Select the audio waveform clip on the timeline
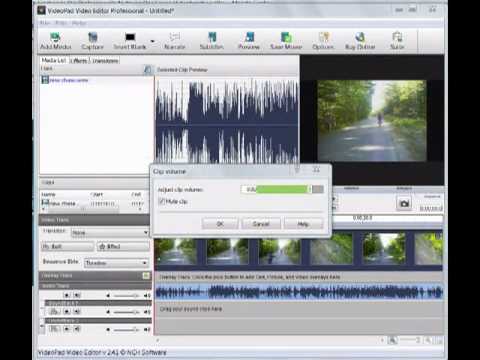 (299, 292)
